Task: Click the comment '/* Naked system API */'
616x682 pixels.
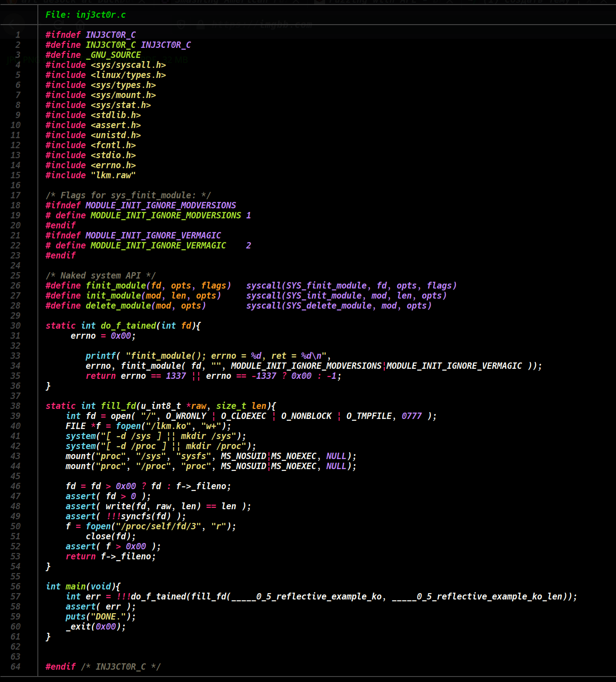Action: click(101, 275)
